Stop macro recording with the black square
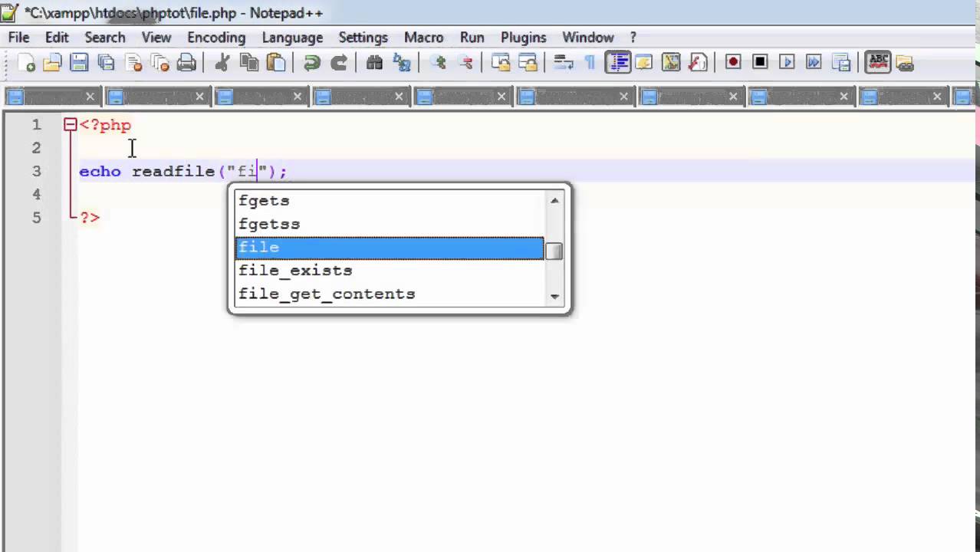 [x=760, y=63]
